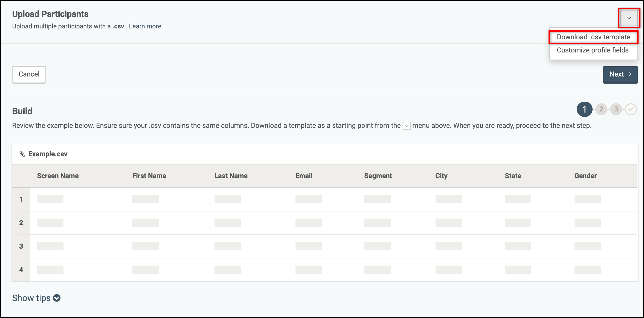This screenshot has height=318, width=644.
Task: Select row number 1 in example table
Action: (21, 199)
